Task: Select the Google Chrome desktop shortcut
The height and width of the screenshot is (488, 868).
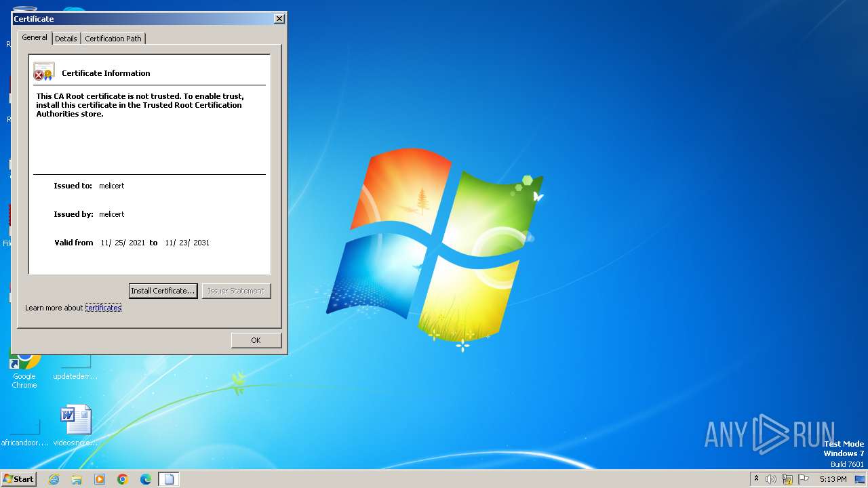Action: click(24, 369)
